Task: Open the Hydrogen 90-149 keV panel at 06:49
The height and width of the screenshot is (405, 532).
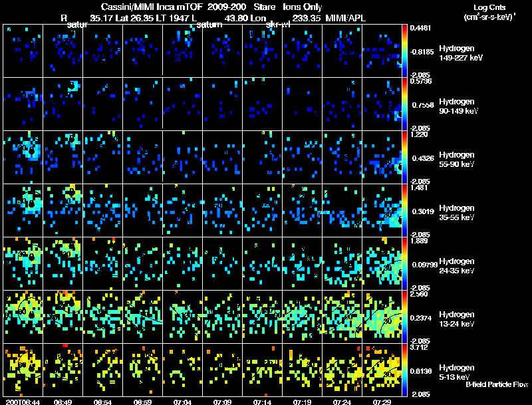Action: pyautogui.click(x=63, y=104)
